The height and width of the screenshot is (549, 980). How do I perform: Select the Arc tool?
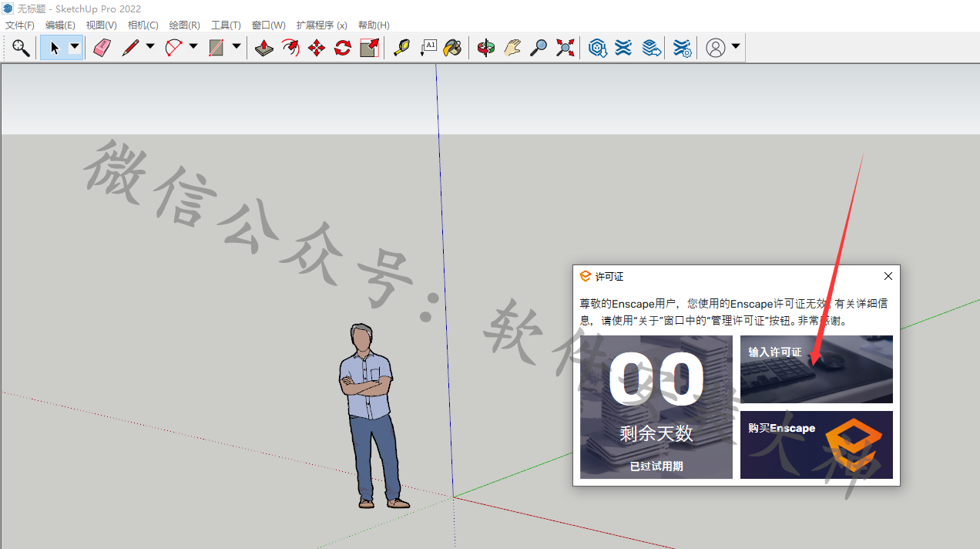[x=174, y=48]
